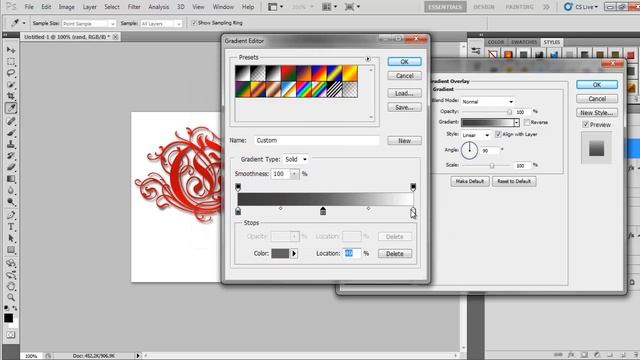Open the panel icon left of the Color tab
The image size is (640, 360).
coord(476,51)
